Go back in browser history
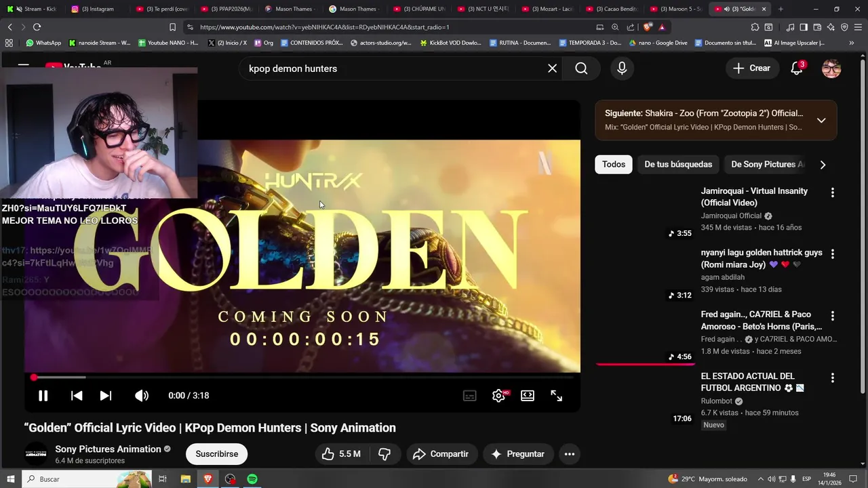This screenshot has width=868, height=488. 9,27
